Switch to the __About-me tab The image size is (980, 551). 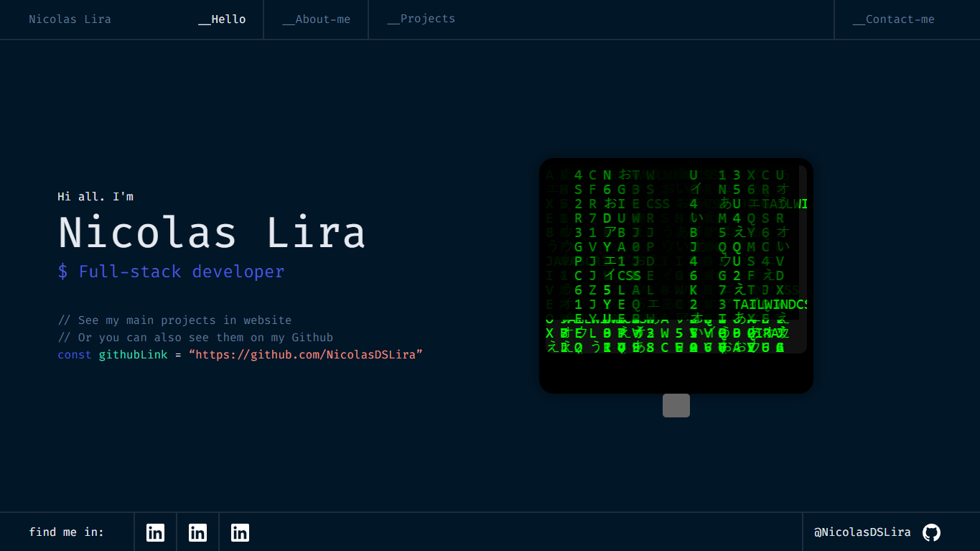316,19
